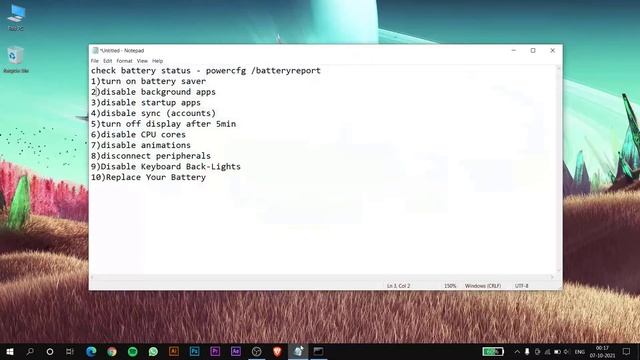Switch ENG input language
The width and height of the screenshot is (640, 360).
580,352
